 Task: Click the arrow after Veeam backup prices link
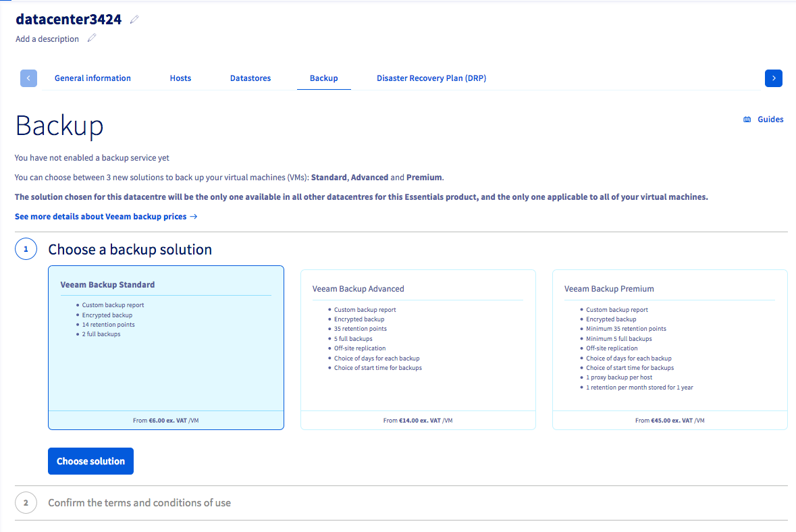194,216
